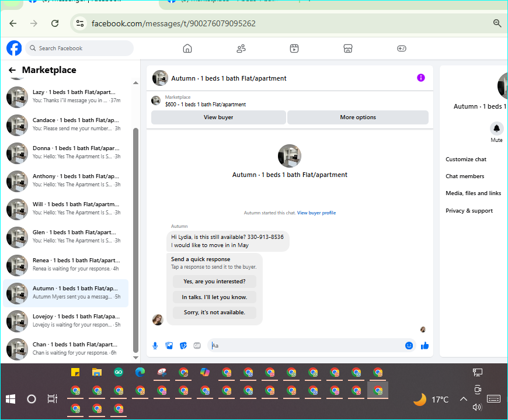Open the Windows Start button
The width and height of the screenshot is (508, 420).
[11, 399]
